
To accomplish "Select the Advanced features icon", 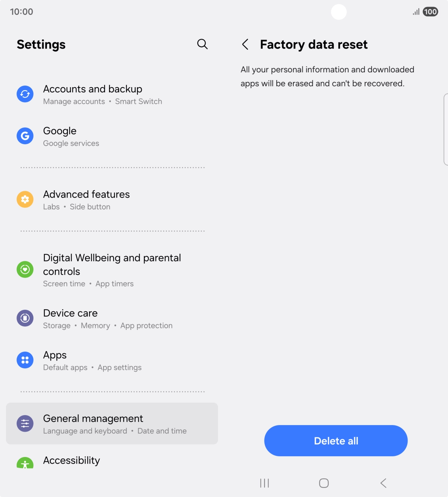I will (x=24, y=199).
